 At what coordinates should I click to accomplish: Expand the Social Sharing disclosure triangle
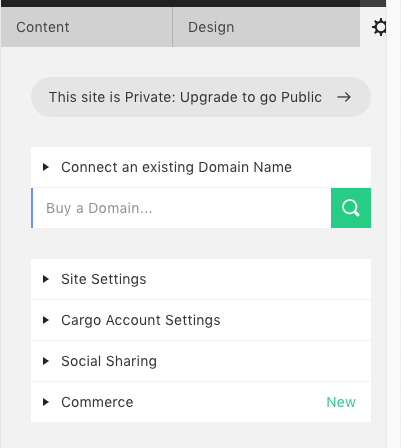46,361
